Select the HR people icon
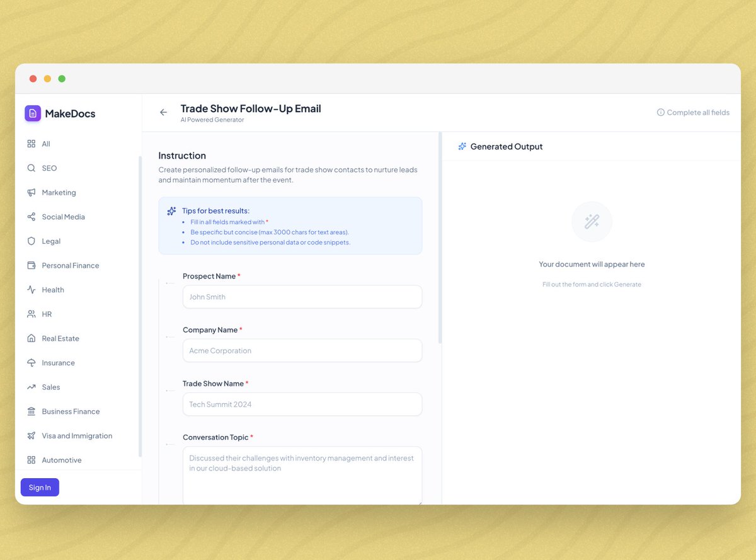The height and width of the screenshot is (560, 756). click(31, 314)
